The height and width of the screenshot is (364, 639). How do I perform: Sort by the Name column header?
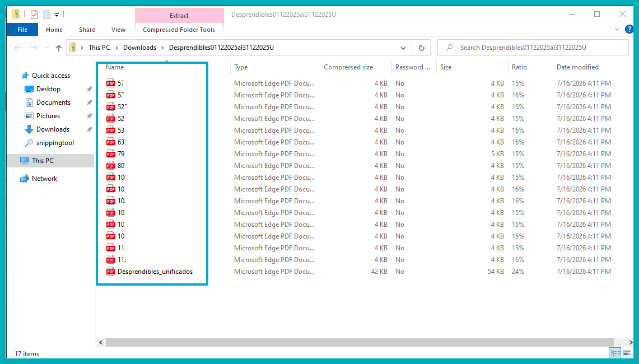coord(115,67)
